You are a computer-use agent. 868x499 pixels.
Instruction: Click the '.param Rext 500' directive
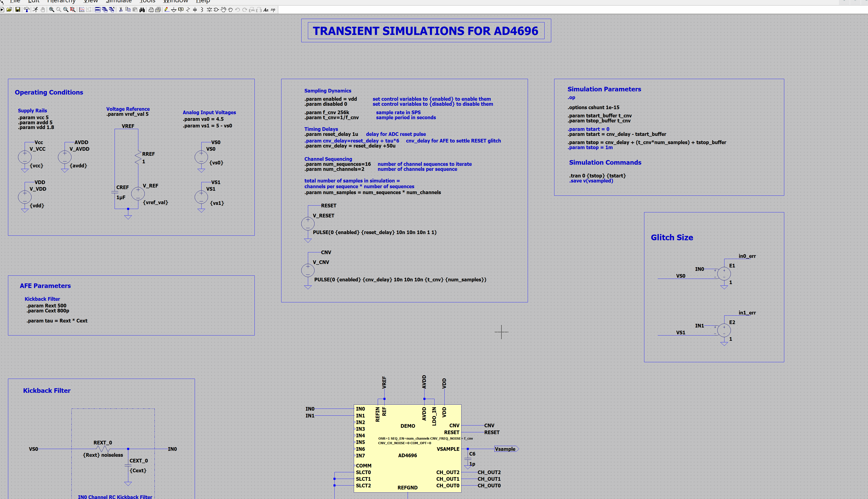tap(47, 306)
